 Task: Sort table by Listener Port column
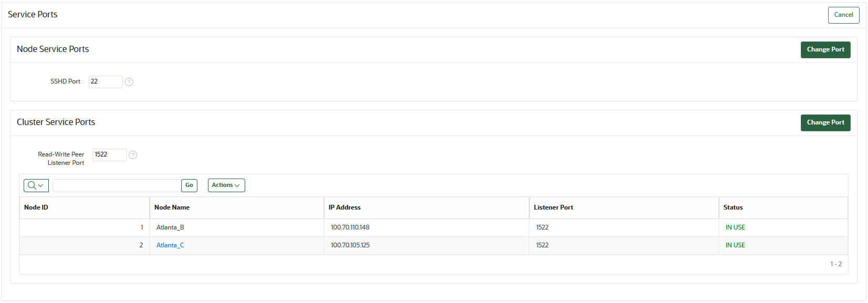(553, 207)
